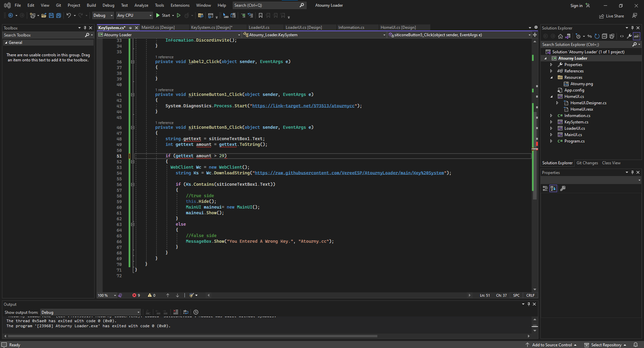Toggle Preview Selected Items button
The image size is (644, 348).
(636, 36)
